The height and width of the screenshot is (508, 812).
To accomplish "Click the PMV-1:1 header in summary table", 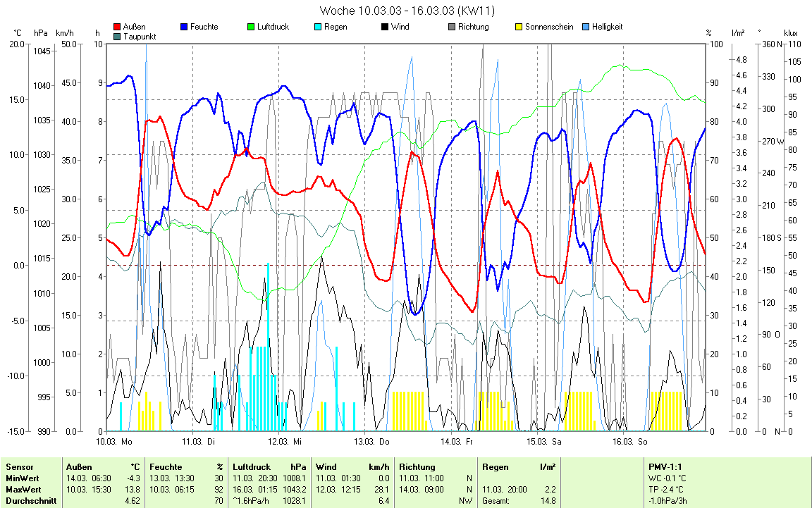I will 665,466.
